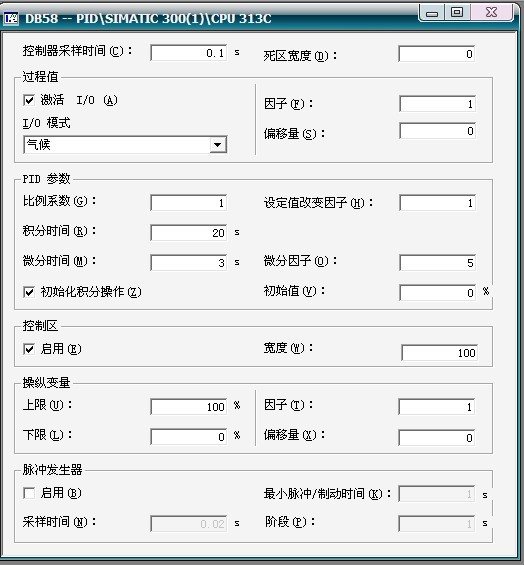Toggle 初始化积分操作 (Z) checkbox
This screenshot has height=565, width=524.
pos(29,292)
